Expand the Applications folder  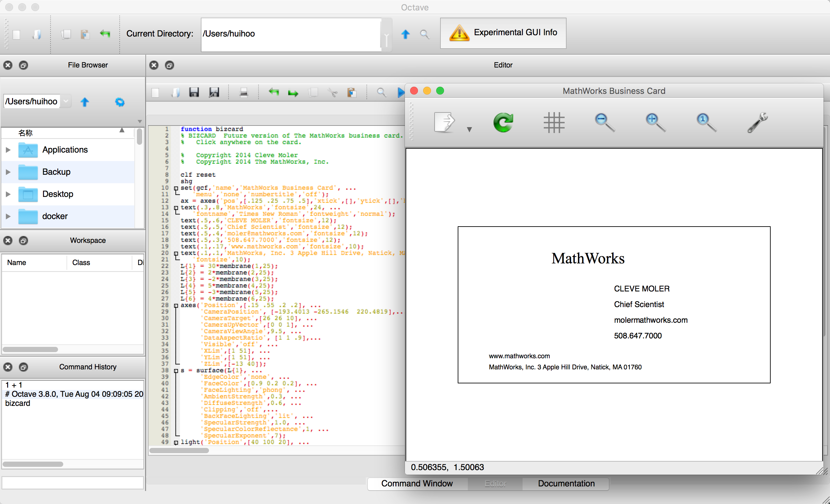point(8,150)
